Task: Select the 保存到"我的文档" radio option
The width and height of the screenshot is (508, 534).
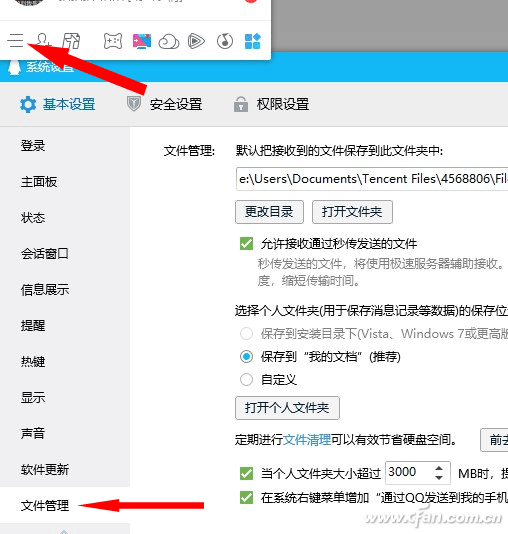Action: [x=246, y=357]
